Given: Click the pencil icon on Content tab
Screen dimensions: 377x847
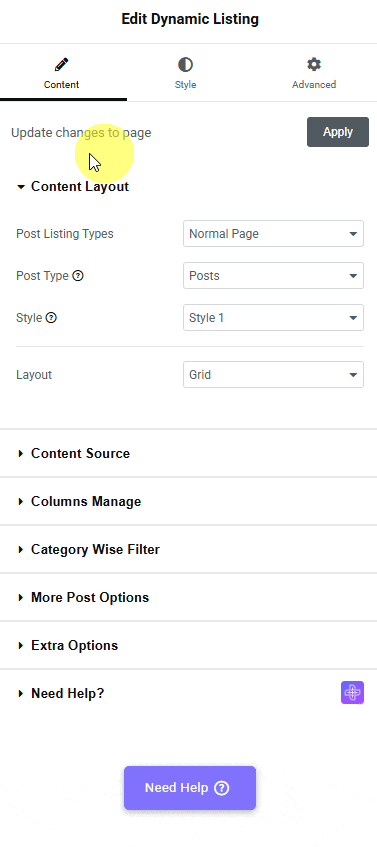Looking at the screenshot, I should (62, 65).
